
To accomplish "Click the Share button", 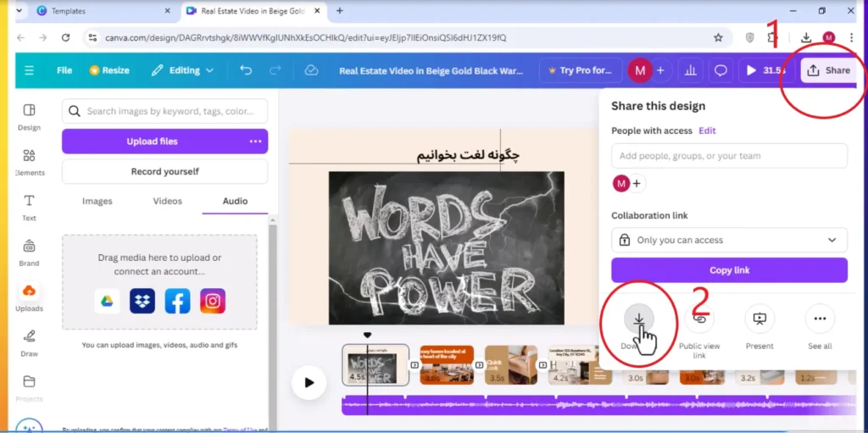I will pos(829,70).
